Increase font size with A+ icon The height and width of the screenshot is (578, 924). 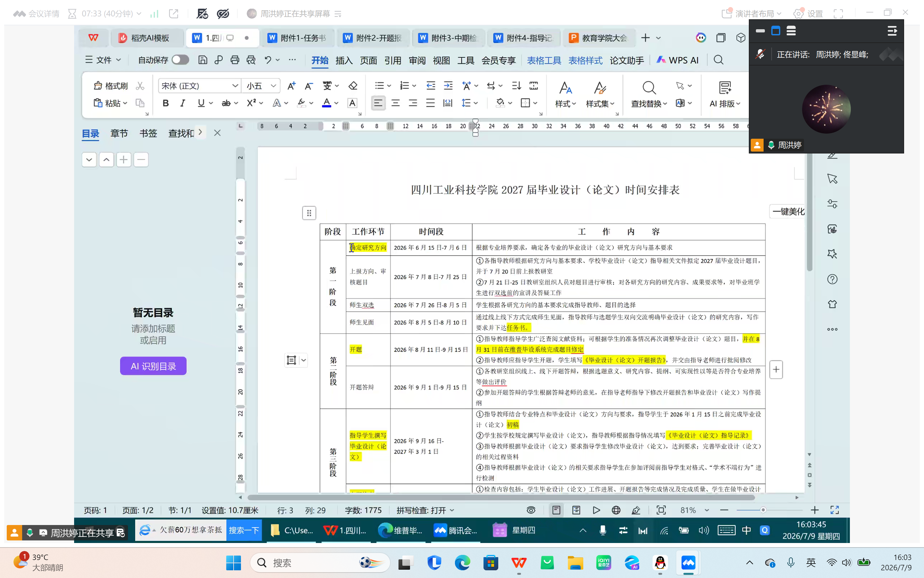tap(291, 86)
